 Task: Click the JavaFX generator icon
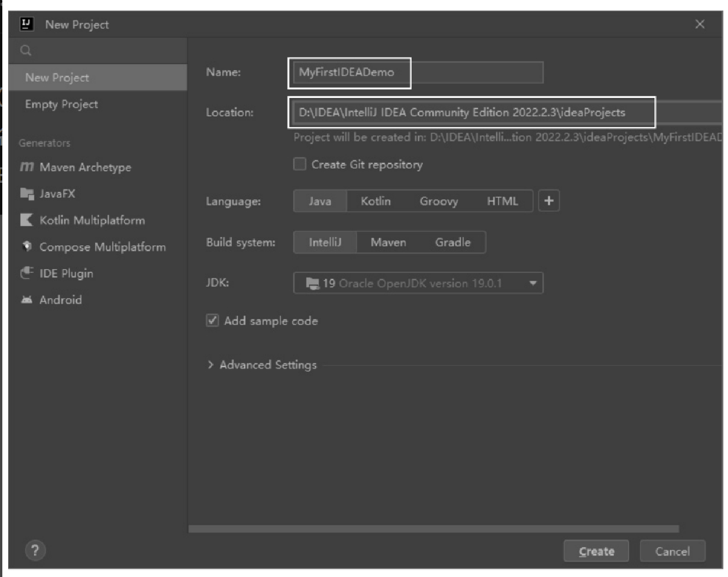[x=27, y=194]
